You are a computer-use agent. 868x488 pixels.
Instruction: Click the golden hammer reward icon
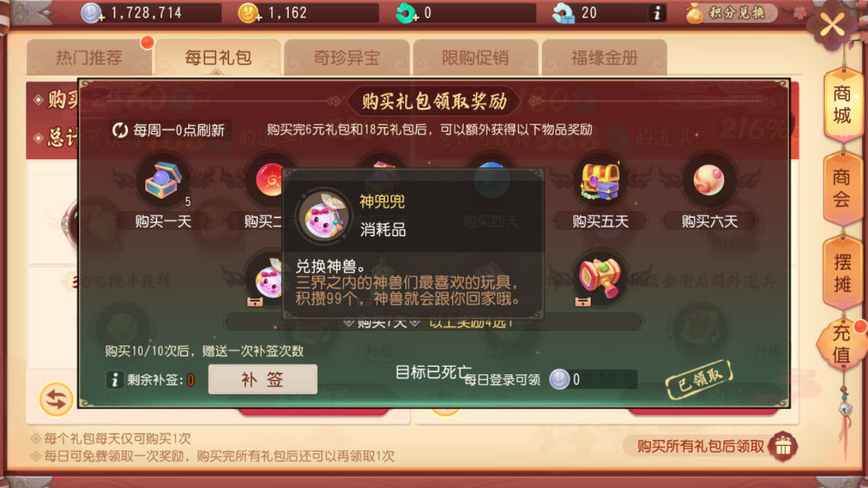[600, 277]
